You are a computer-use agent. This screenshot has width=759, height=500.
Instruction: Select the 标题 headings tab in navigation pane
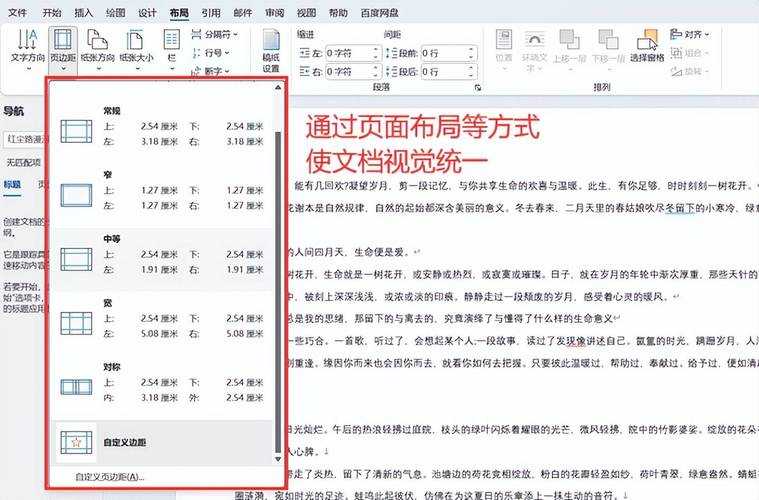(x=12, y=184)
